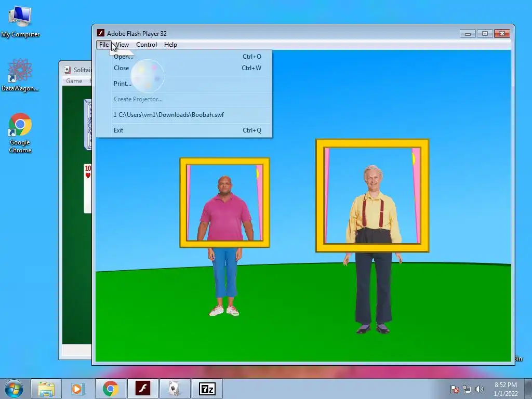The width and height of the screenshot is (532, 399).
Task: Minimize the Adobe Flash Player window
Action: point(468,34)
